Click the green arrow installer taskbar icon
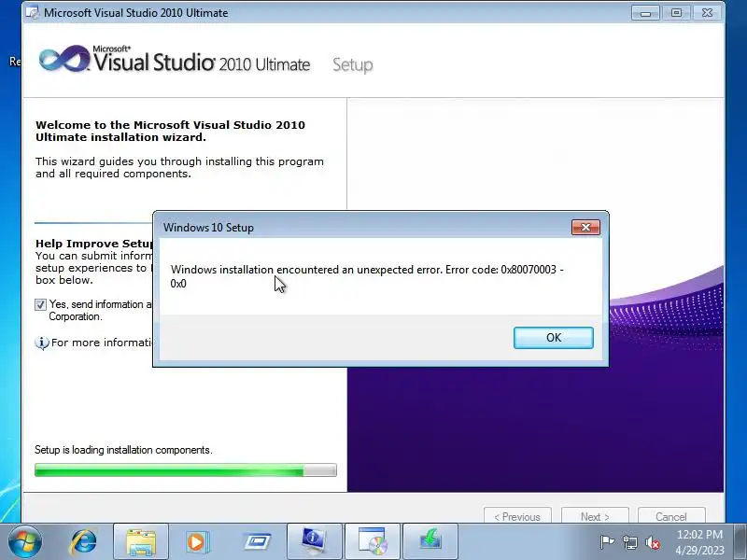 pos(430,542)
